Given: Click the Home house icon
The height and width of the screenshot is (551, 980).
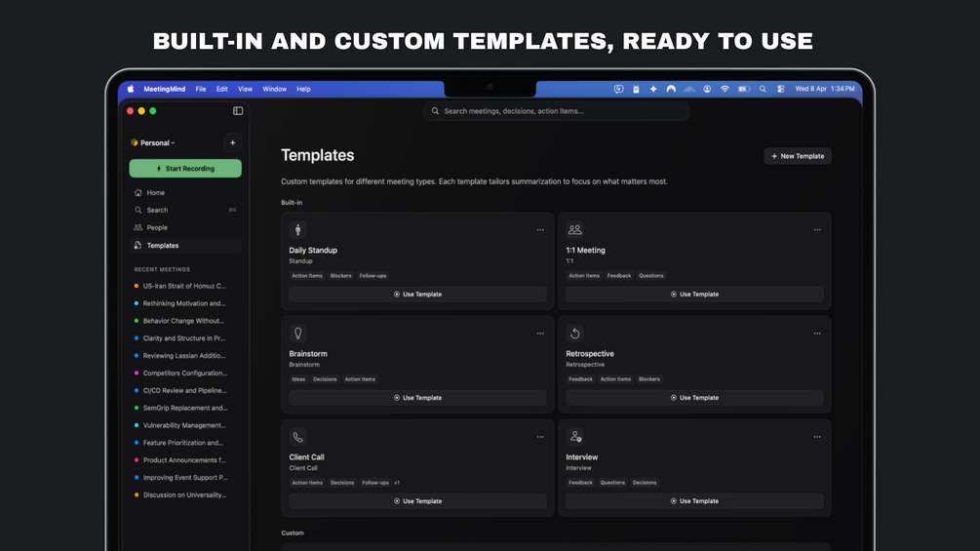Looking at the screenshot, I should coord(138,192).
